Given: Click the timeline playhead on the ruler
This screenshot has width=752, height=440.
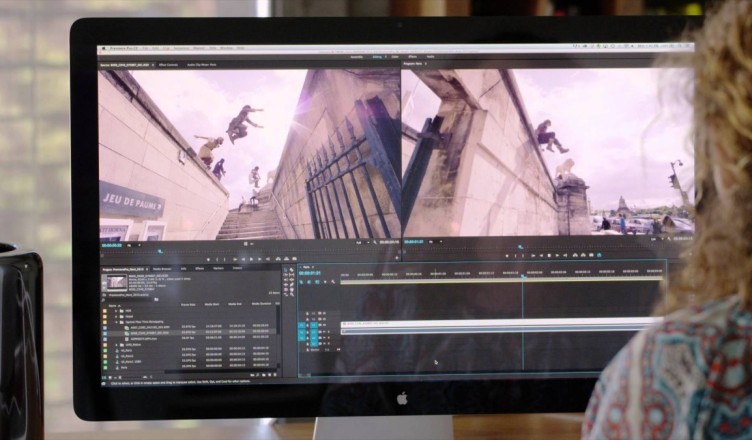Looking at the screenshot, I should (x=523, y=276).
